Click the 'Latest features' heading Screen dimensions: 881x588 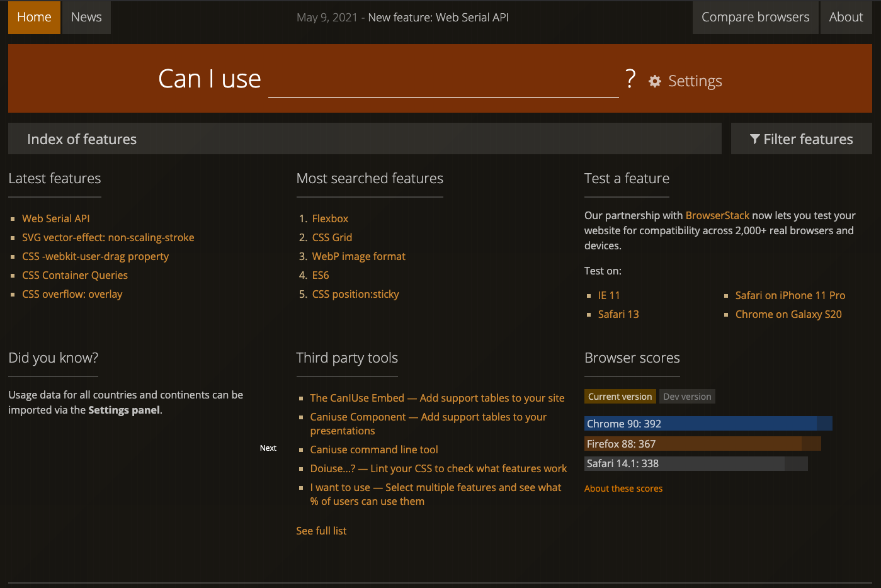(x=55, y=178)
